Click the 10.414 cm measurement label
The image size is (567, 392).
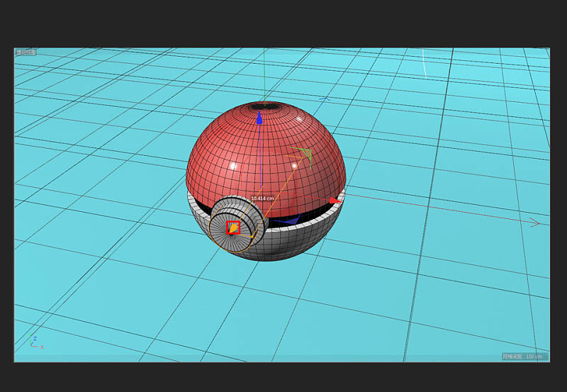[261, 198]
